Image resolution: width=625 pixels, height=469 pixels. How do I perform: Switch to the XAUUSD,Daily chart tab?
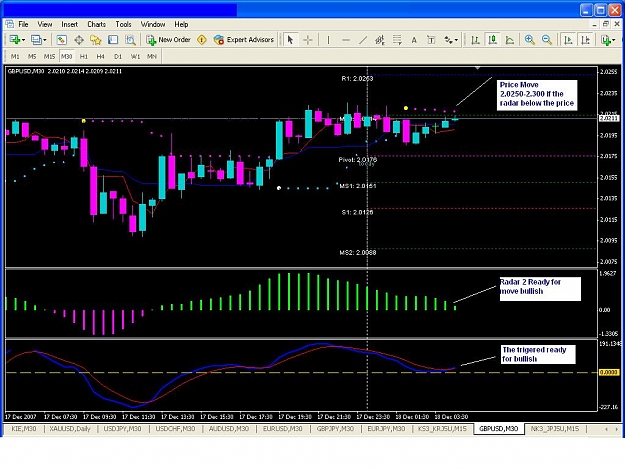pyautogui.click(x=70, y=429)
